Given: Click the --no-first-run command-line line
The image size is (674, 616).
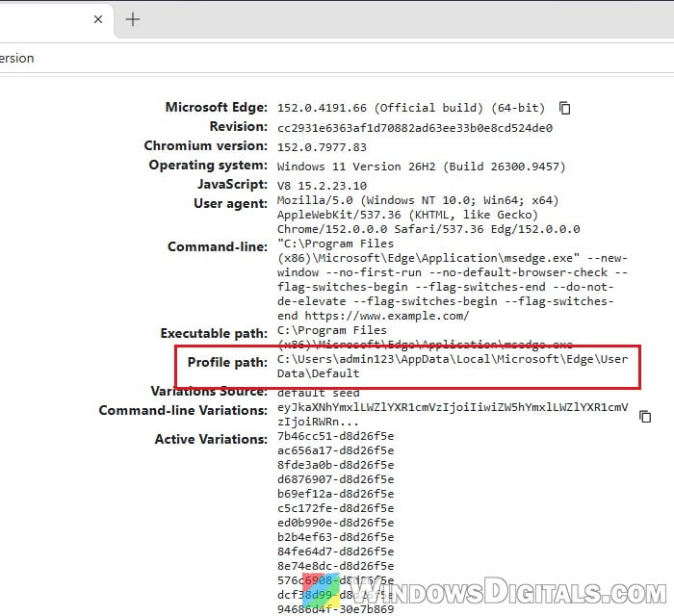Looking at the screenshot, I should pyautogui.click(x=453, y=272).
